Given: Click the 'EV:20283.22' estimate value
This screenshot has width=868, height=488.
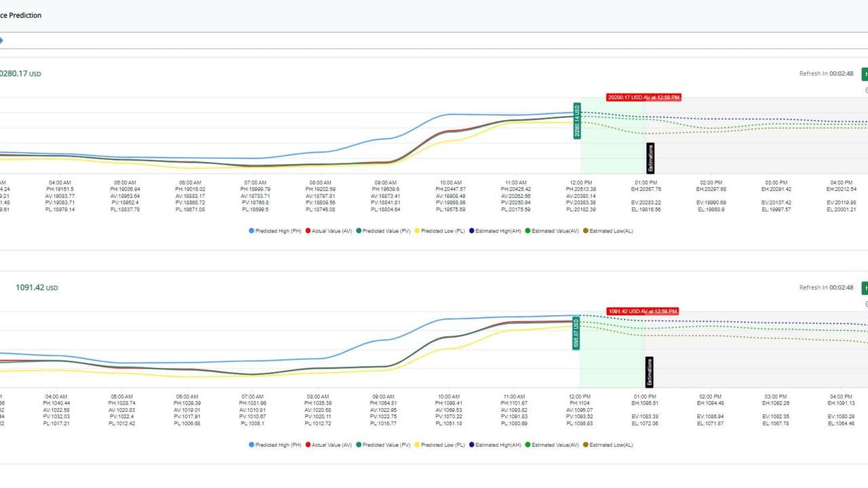Looking at the screenshot, I should (646, 203).
